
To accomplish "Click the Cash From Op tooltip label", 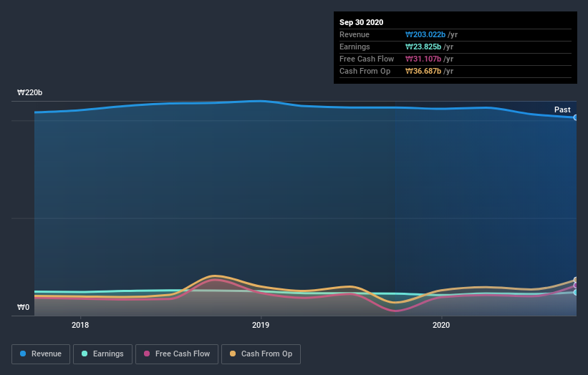I will tap(365, 71).
